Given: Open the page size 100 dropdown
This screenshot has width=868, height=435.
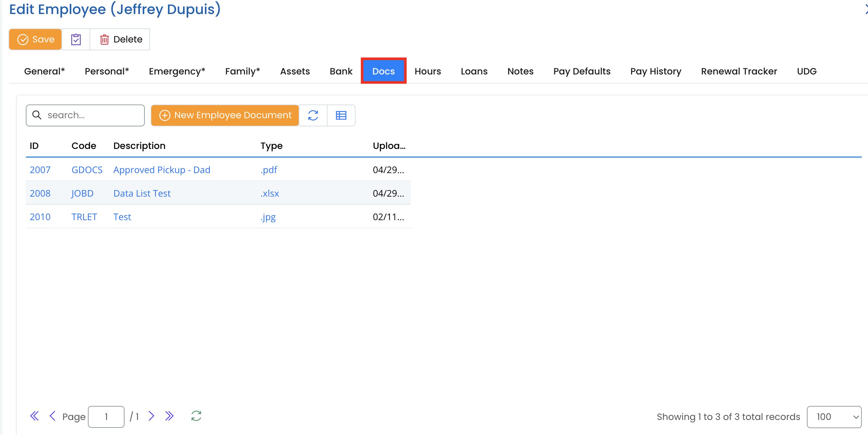Looking at the screenshot, I should point(834,417).
